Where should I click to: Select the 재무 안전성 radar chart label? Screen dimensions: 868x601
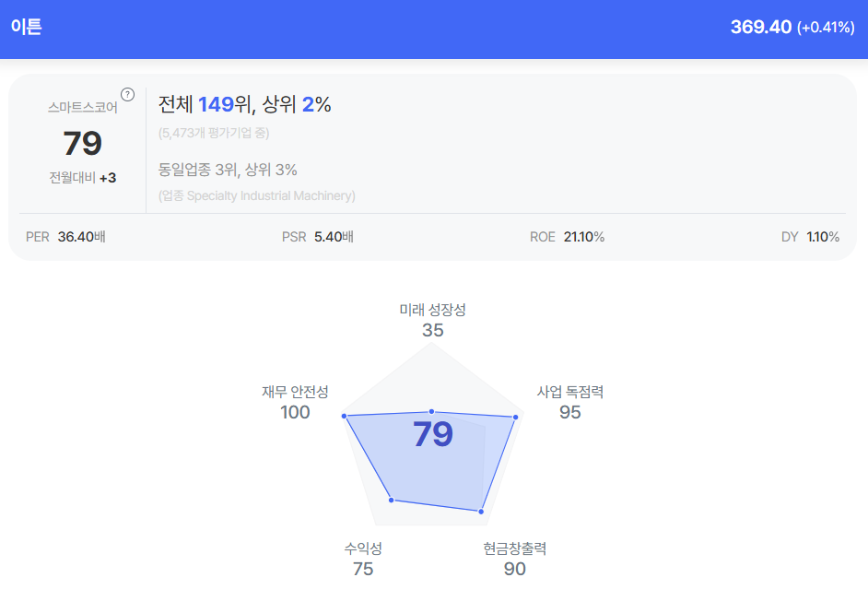click(x=295, y=392)
